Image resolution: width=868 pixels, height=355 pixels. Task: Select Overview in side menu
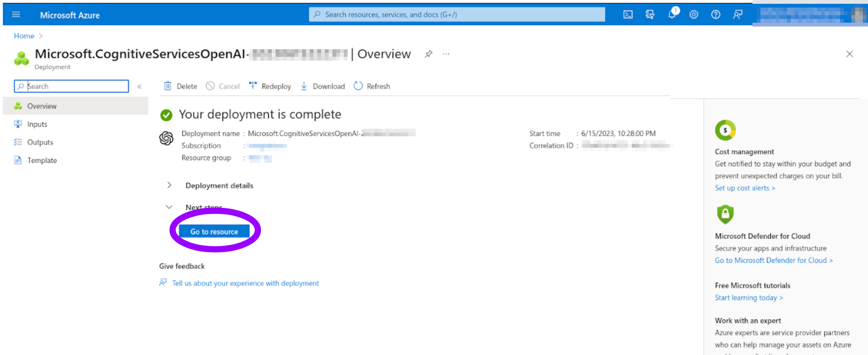pyautogui.click(x=76, y=106)
